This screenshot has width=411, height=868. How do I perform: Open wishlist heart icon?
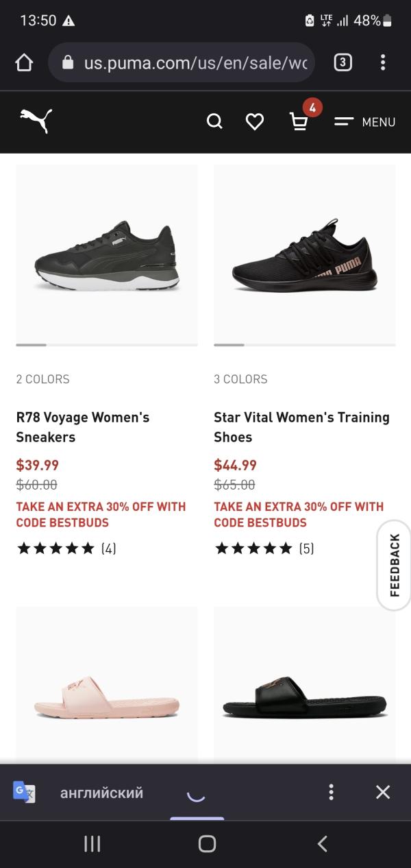point(255,122)
